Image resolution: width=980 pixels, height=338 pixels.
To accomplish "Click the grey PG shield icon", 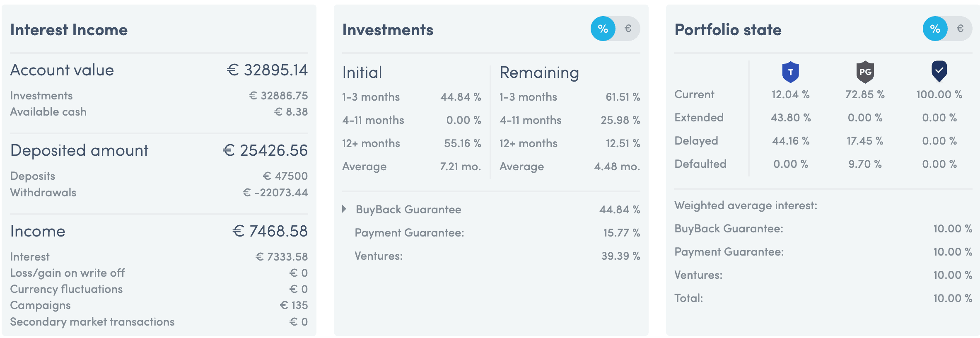I will point(865,72).
